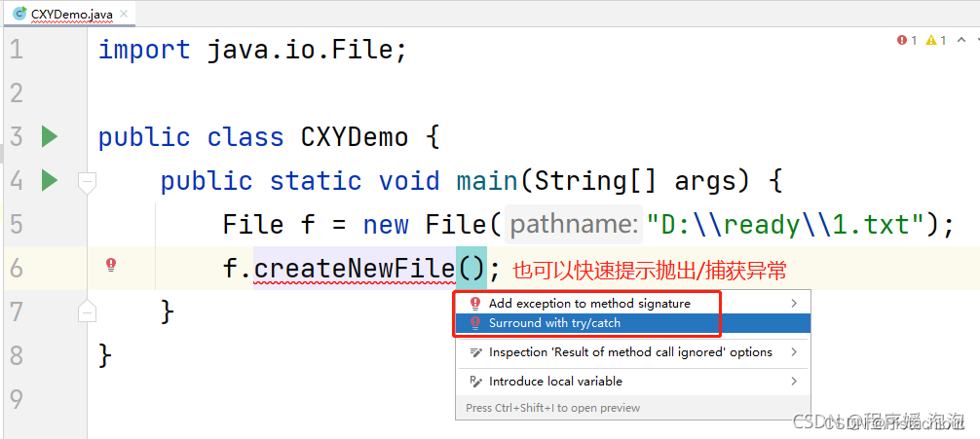
Task: Click the pencil icon beside Inspection options
Action: click(x=475, y=352)
